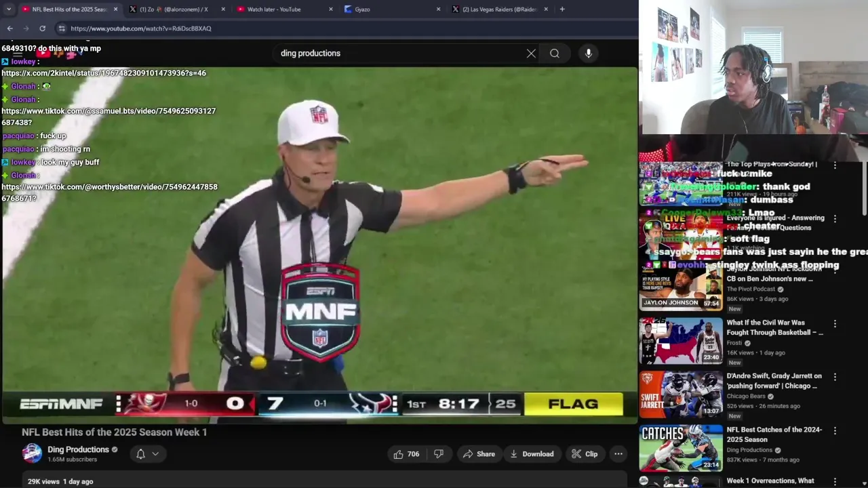
Task: Click the YouTube search magnifier icon
Action: (555, 54)
